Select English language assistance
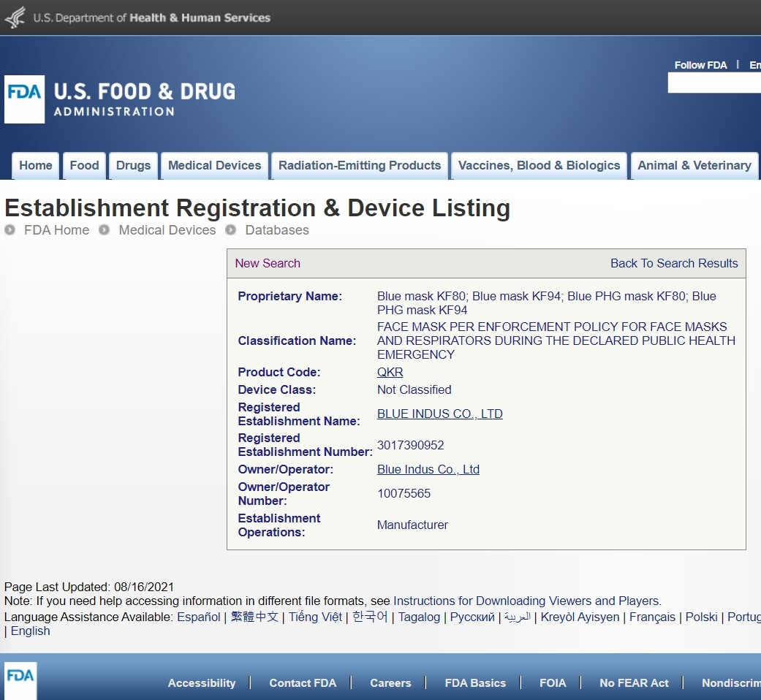Image resolution: width=761 pixels, height=700 pixels. pyautogui.click(x=30, y=631)
